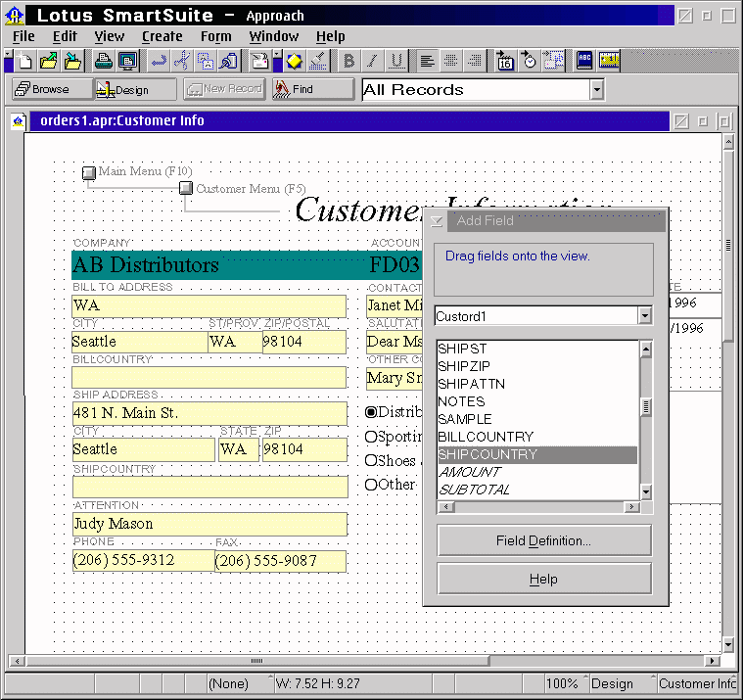Click the send mail envelope icon

[x=258, y=61]
